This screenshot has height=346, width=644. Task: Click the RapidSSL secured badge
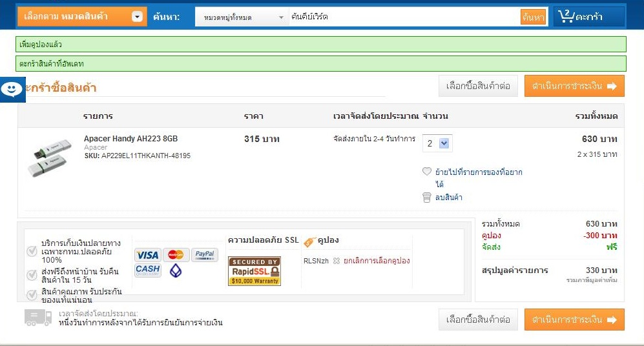[254, 271]
